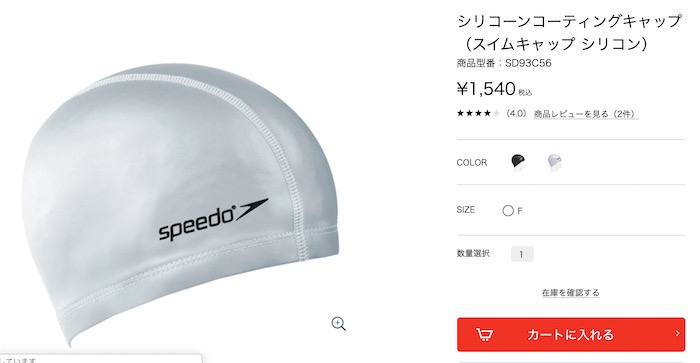Viewport: 700px width, 363px height.
Task: Choose size F radio button
Action: click(508, 211)
